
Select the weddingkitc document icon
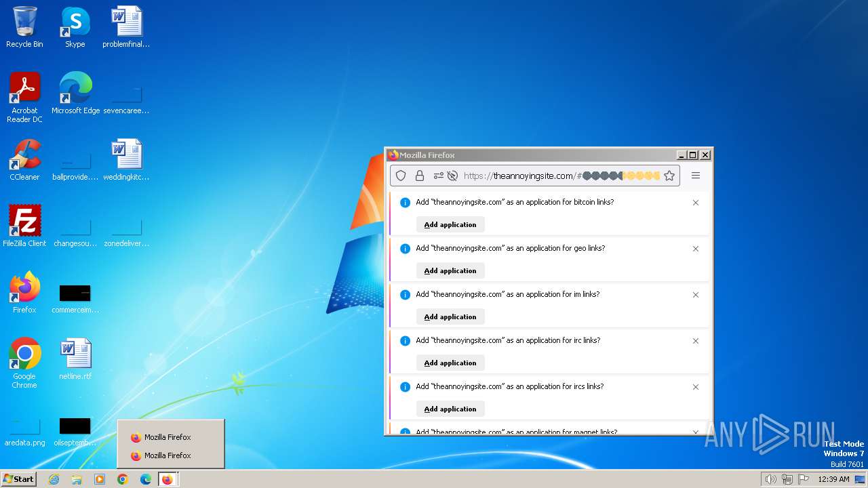(x=126, y=161)
